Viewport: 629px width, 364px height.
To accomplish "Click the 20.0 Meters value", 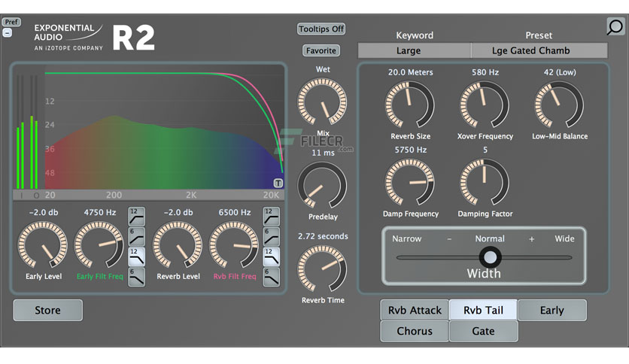I will [410, 72].
